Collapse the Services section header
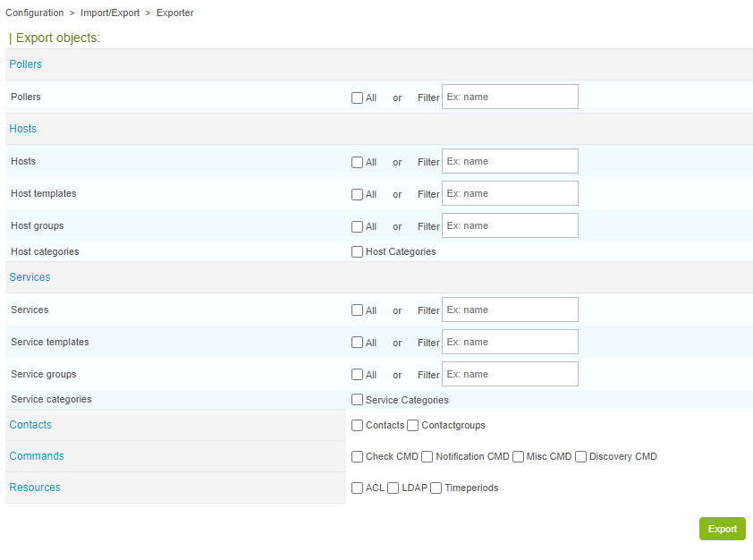This screenshot has height=560, width=753. (30, 277)
